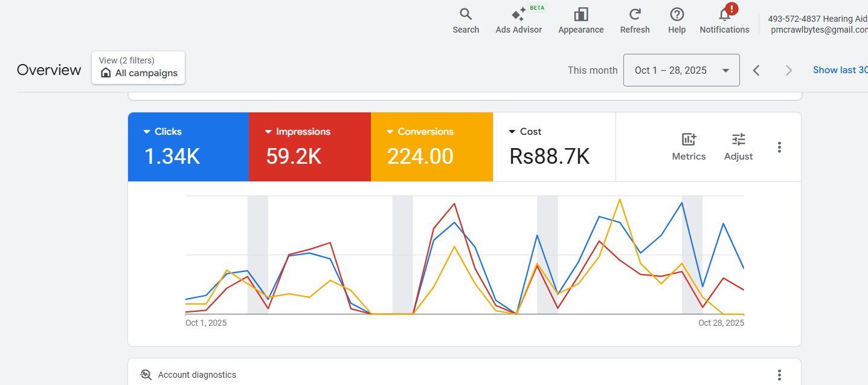This screenshot has height=385, width=868.
Task: Open the chart Metrics selector
Action: 689,147
